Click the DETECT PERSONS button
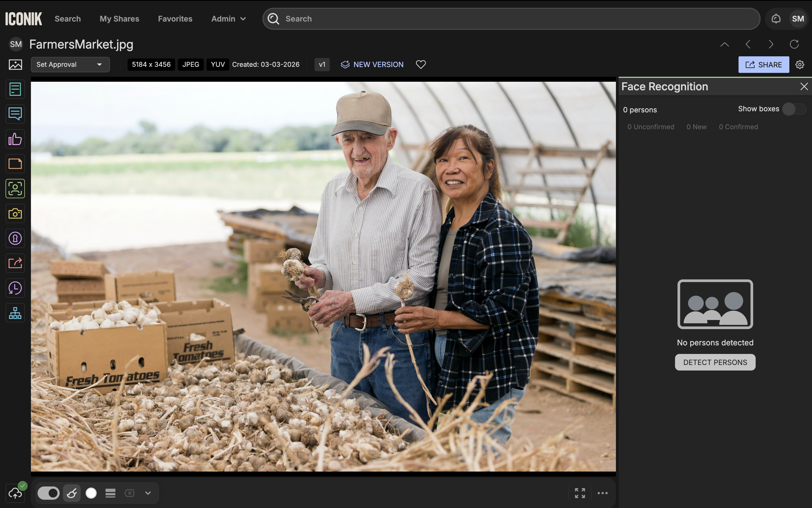The width and height of the screenshot is (812, 508). point(715,362)
